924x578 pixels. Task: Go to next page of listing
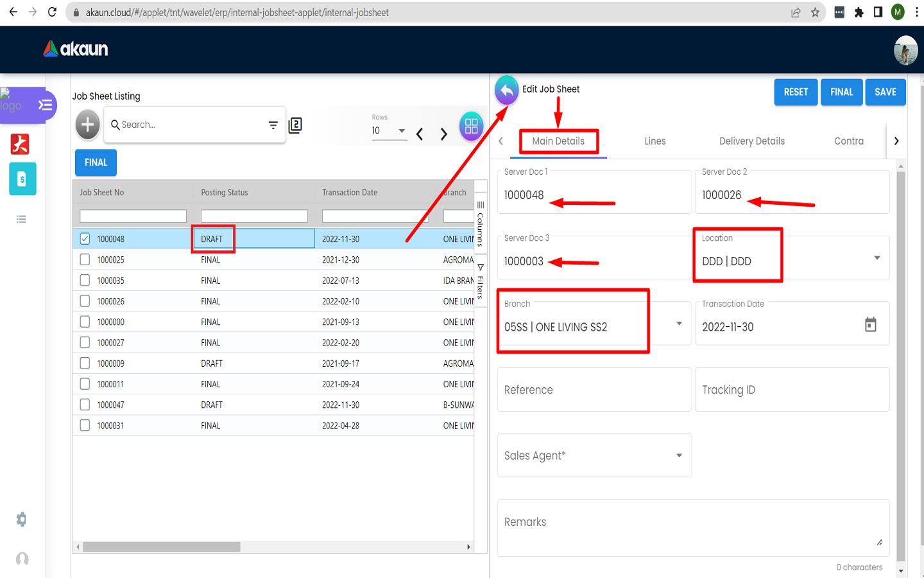point(443,134)
